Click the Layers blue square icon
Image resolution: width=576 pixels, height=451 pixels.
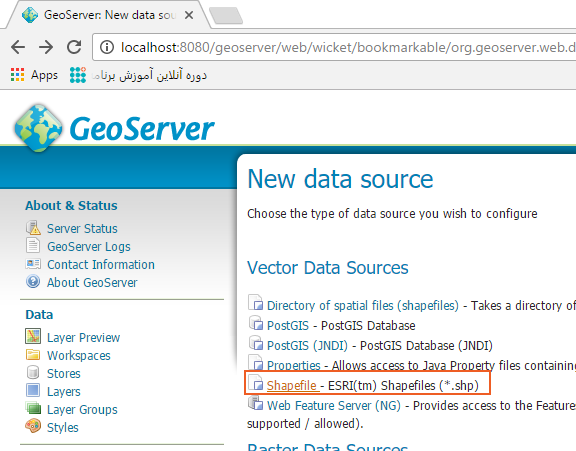pos(33,390)
